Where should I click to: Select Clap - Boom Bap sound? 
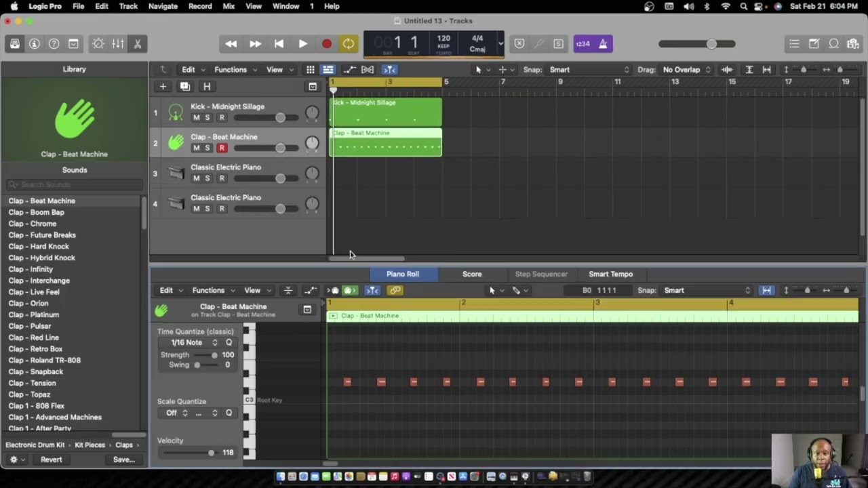[37, 213]
